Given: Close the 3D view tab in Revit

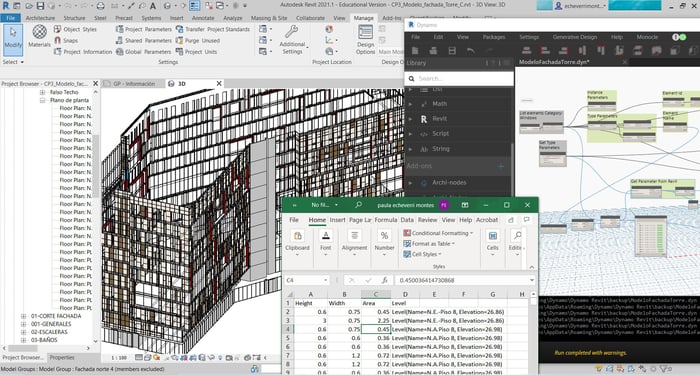Looking at the screenshot, I should (x=219, y=83).
